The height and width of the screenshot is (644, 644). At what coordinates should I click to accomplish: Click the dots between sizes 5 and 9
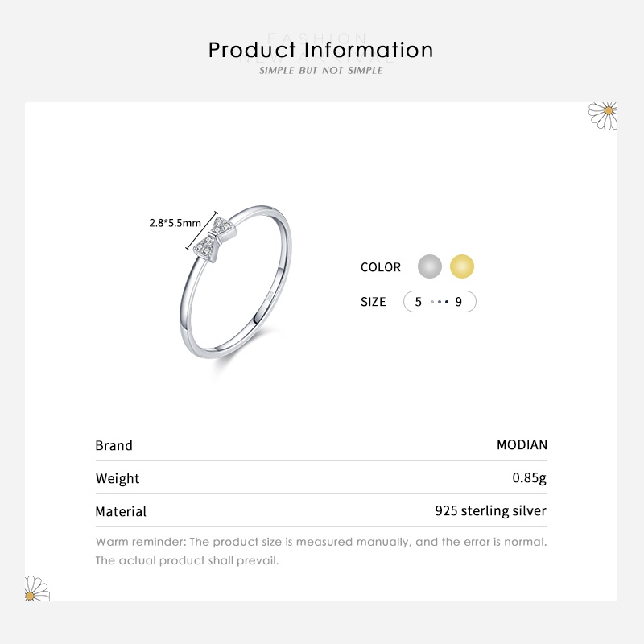click(x=439, y=303)
